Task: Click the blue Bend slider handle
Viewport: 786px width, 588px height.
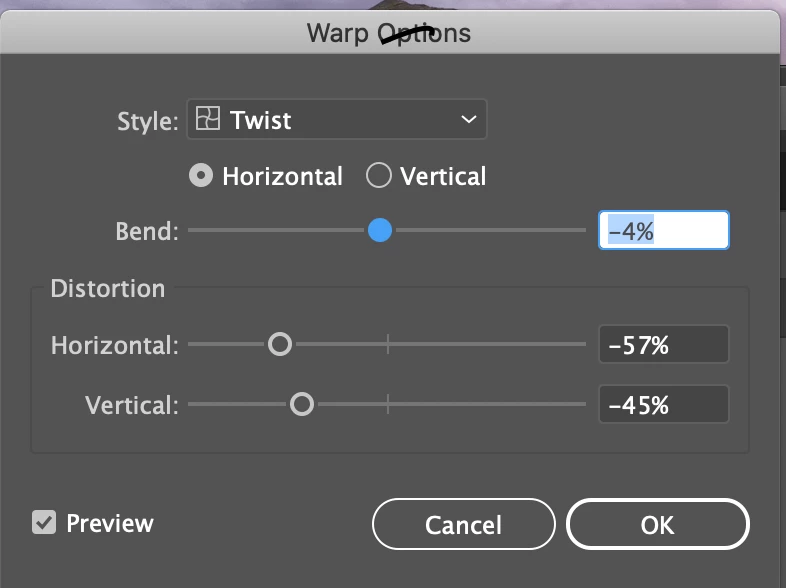Action: point(379,231)
